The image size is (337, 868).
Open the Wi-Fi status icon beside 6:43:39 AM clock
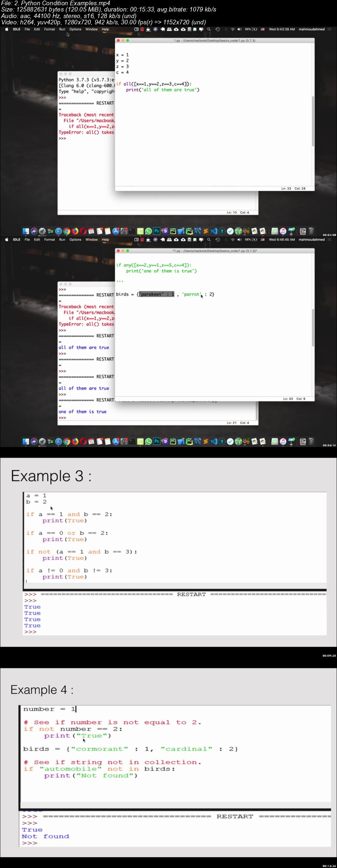tap(233, 29)
